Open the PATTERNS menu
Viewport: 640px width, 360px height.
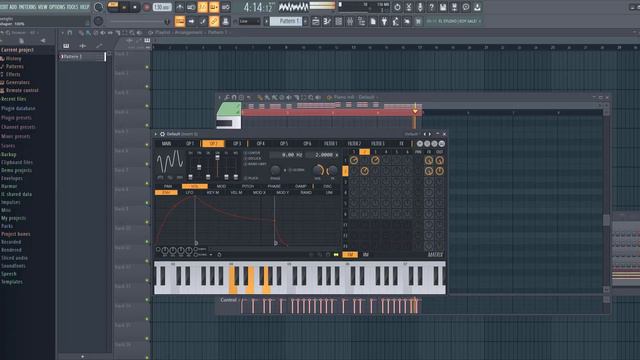coord(27,7)
